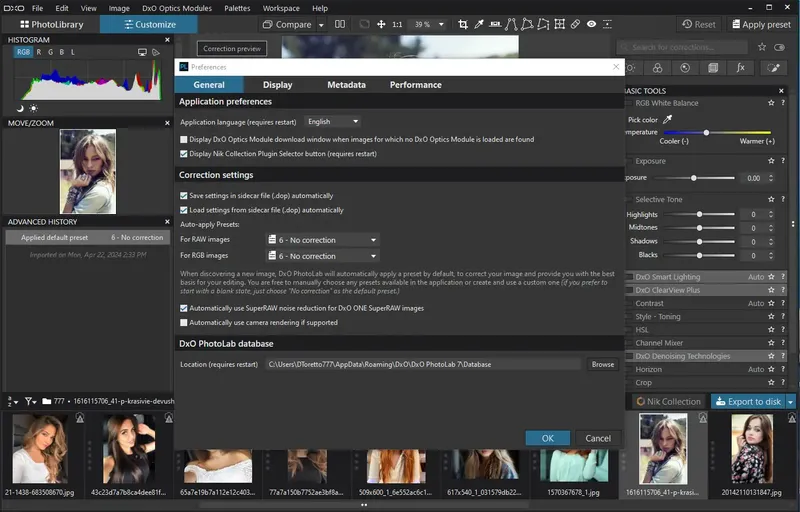The height and width of the screenshot is (512, 800).
Task: Set zoom to 1:1
Action: pos(397,24)
